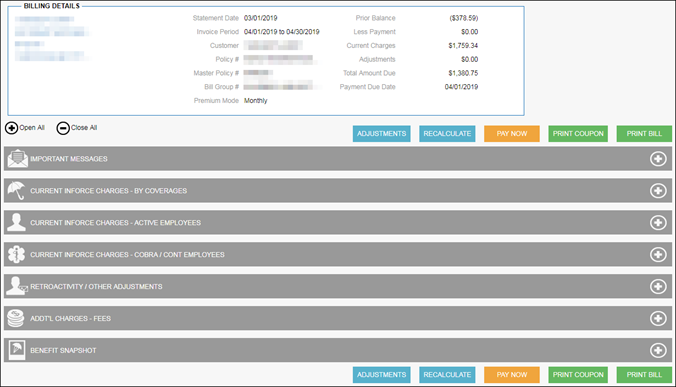Screen dimensions: 676x387
Task: Click the Payment Due Date 04/01/2019
Action: click(x=461, y=87)
